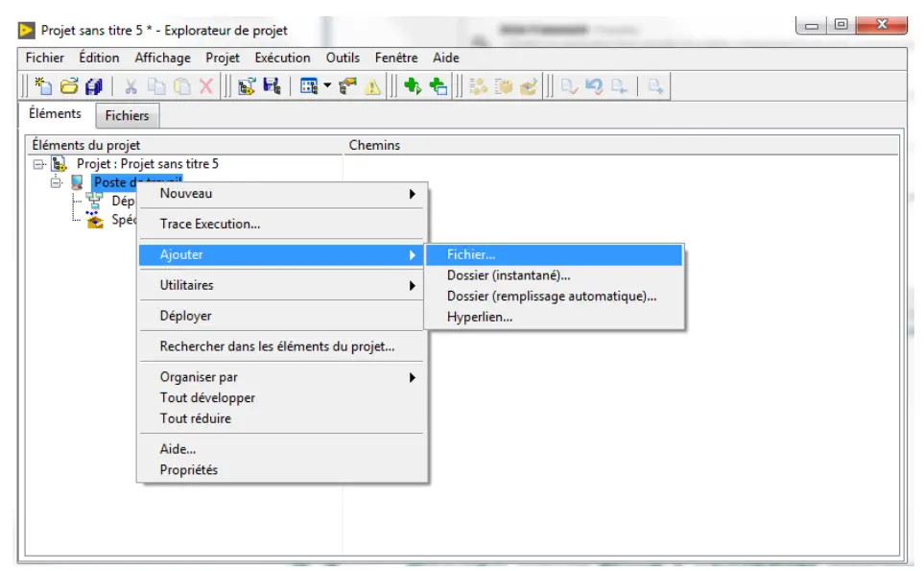The image size is (924, 571).
Task: Maximize the Explorateur de projet window
Action: click(x=841, y=25)
